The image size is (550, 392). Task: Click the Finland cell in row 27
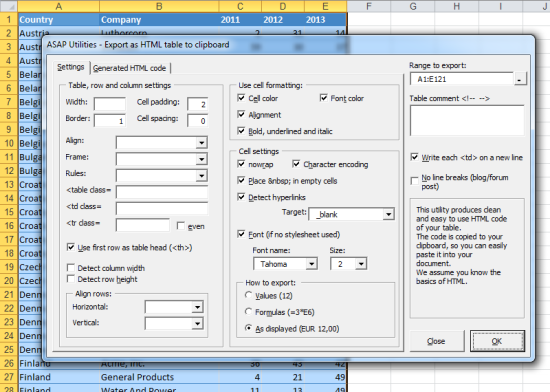(x=59, y=377)
